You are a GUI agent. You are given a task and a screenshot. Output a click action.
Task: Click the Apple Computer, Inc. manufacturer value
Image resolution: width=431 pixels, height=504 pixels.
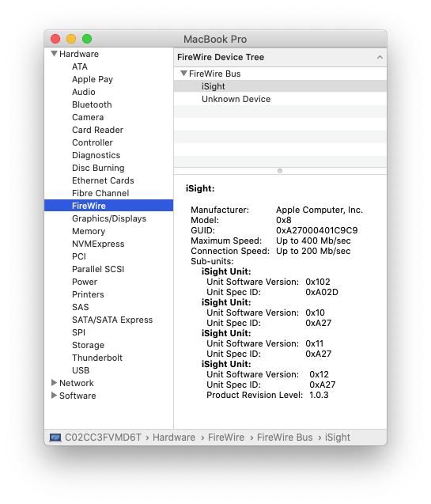tap(319, 210)
